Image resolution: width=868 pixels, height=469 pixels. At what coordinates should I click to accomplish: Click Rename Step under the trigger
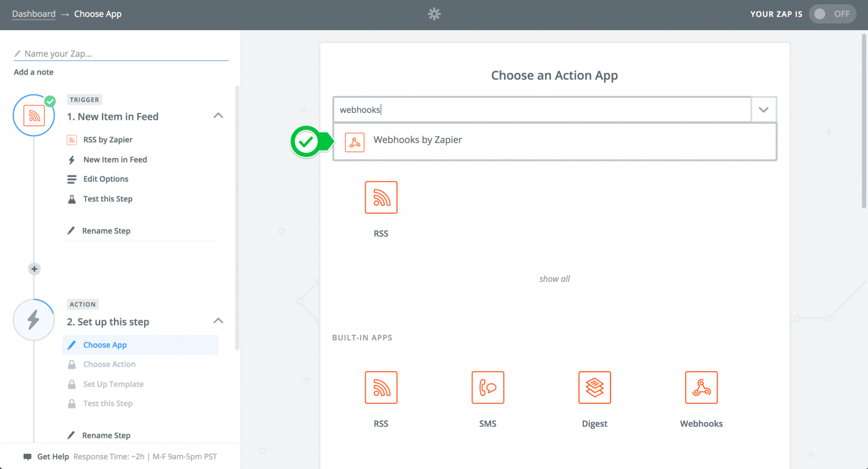point(106,230)
